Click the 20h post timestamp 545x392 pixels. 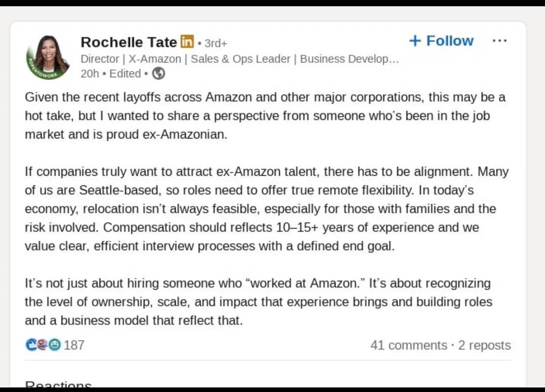[89, 74]
